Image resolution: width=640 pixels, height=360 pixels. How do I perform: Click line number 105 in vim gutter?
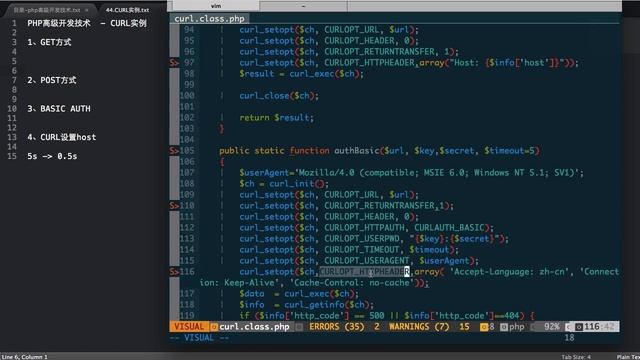(187, 151)
